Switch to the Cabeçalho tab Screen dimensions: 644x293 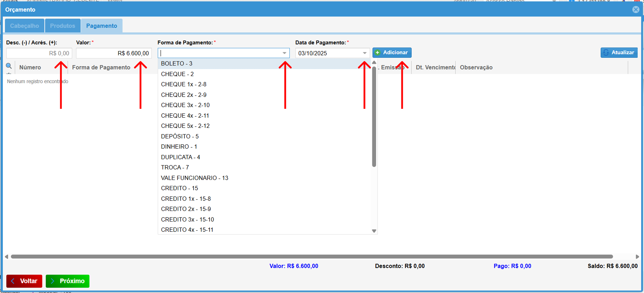(x=25, y=26)
